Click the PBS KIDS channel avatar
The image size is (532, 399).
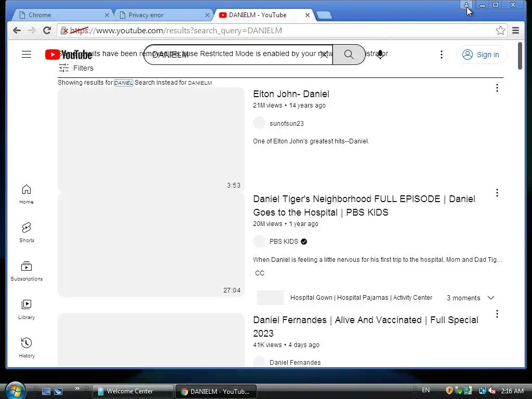pos(259,241)
